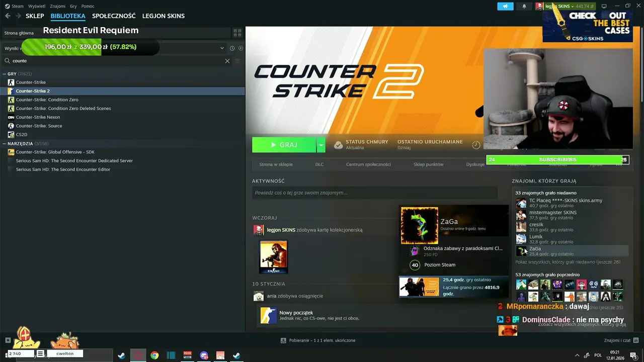644x362 pixels.
Task: Show all friends who played recently
Action: pos(568,262)
